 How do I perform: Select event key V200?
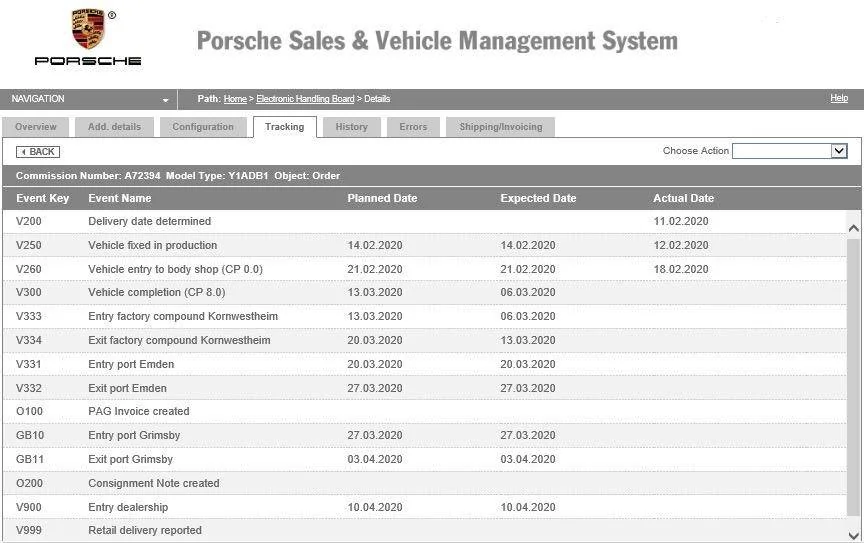[29, 221]
